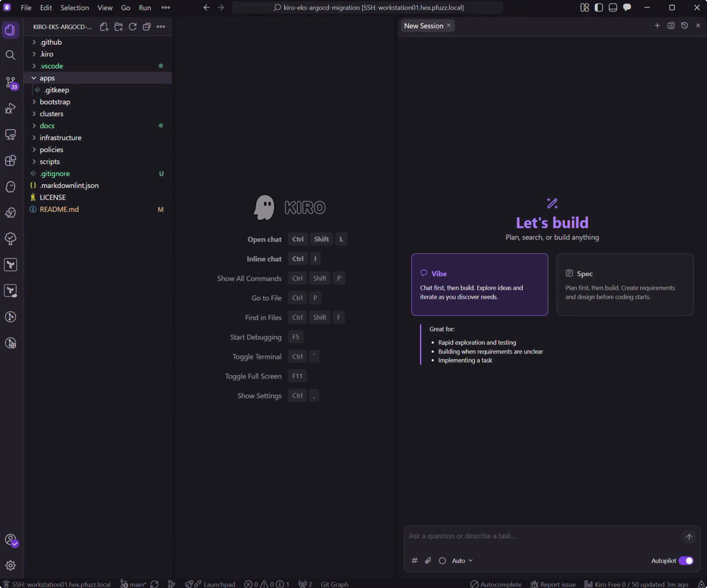Viewport: 707px width, 588px height.
Task: Open the File menu
Action: click(x=26, y=8)
